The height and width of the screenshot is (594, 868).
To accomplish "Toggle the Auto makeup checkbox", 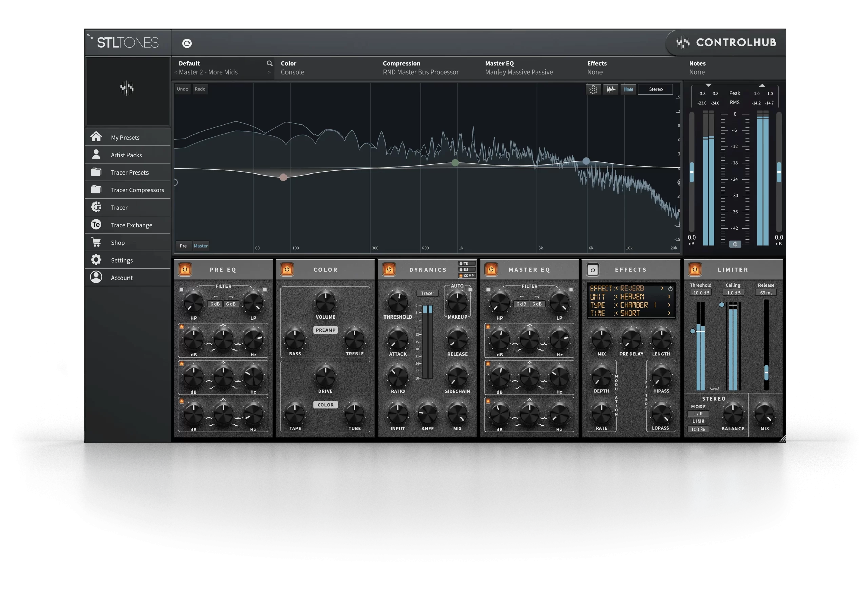I will [470, 290].
